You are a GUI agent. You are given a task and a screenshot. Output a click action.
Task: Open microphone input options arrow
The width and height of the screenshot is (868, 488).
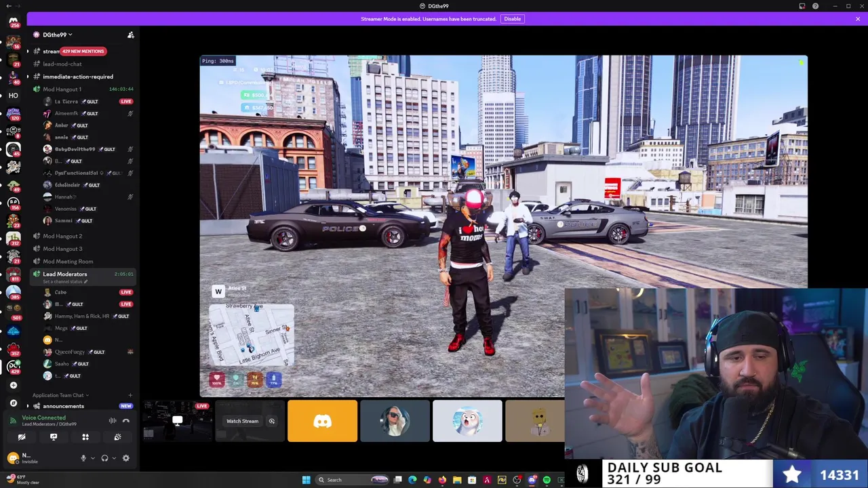tap(92, 458)
